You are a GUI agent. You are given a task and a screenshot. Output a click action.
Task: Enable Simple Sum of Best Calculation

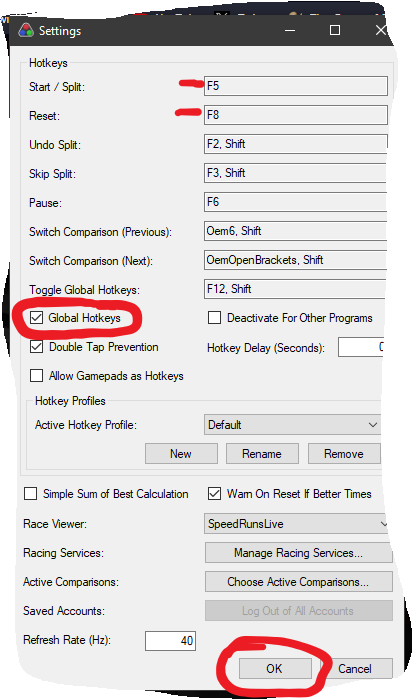(30, 494)
